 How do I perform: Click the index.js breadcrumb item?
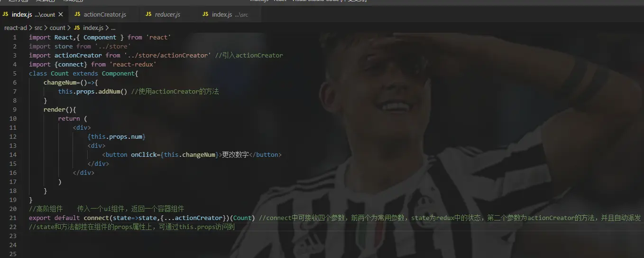pos(89,28)
